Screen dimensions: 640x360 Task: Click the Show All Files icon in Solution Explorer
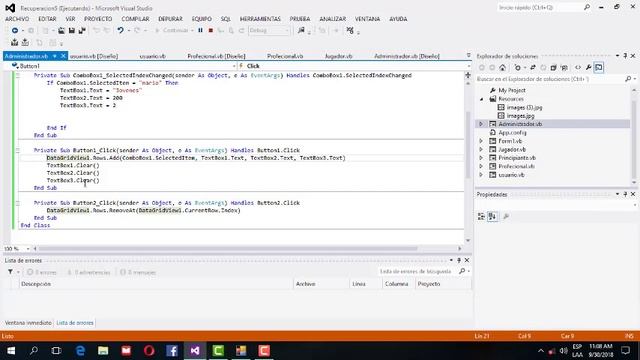564,68
